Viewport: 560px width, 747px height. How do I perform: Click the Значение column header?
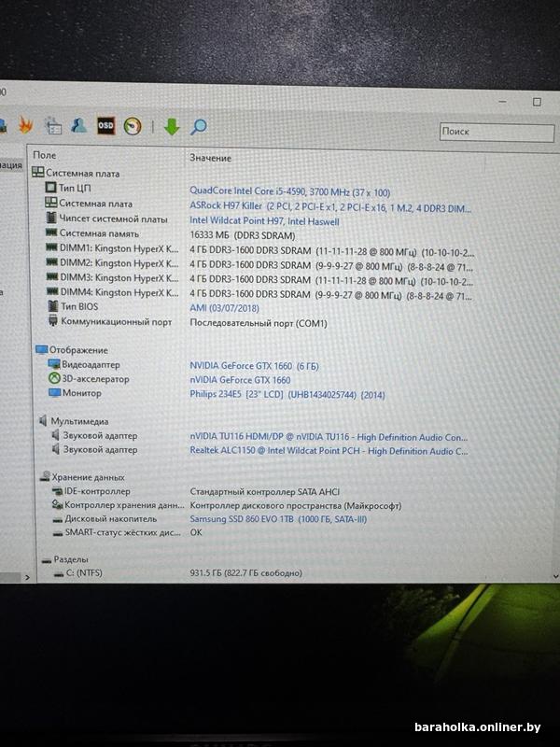(210, 158)
